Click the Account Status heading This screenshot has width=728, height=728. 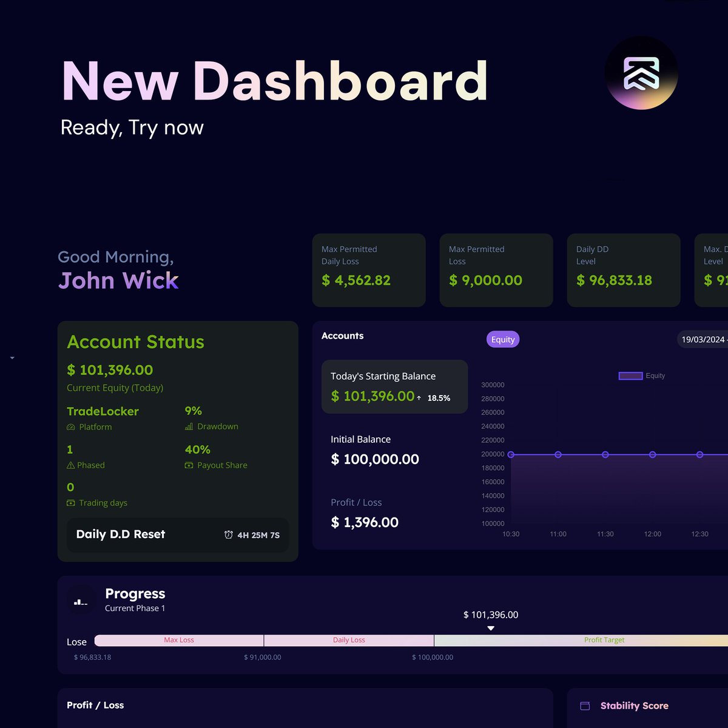135,342
